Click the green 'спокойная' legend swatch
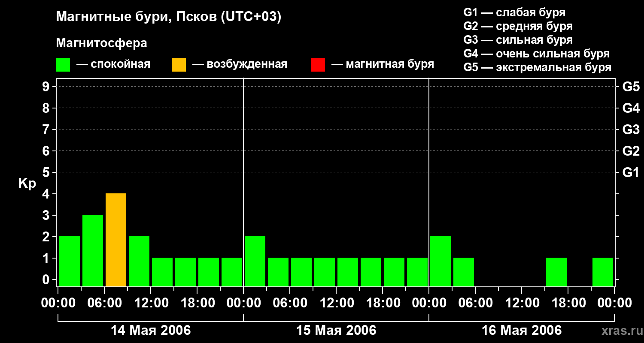644x343 pixels. click(63, 64)
